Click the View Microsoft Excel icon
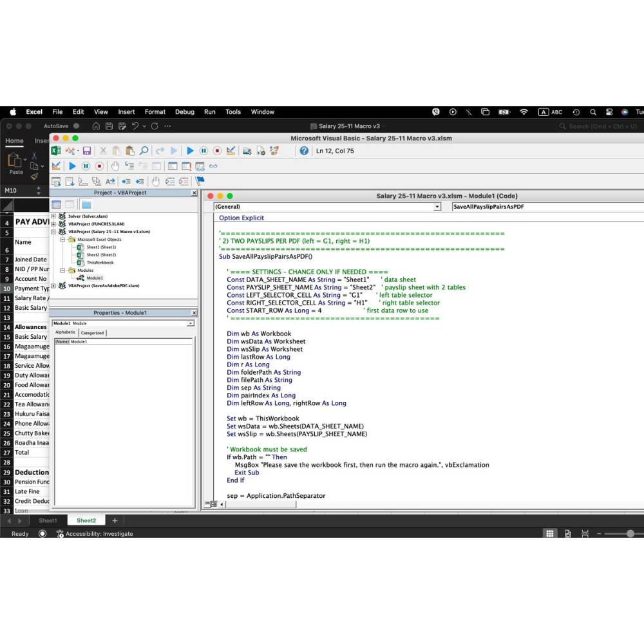Image resolution: width=644 pixels, height=644 pixels. [x=56, y=151]
